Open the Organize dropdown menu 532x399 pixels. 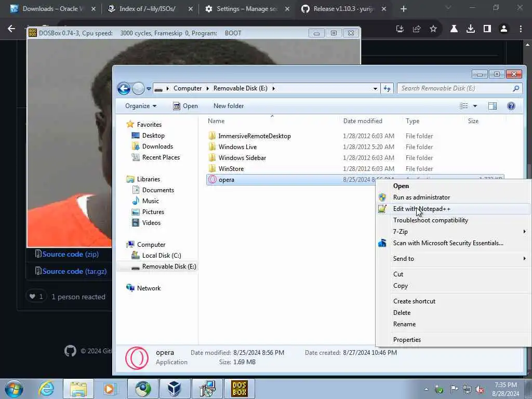point(141,106)
